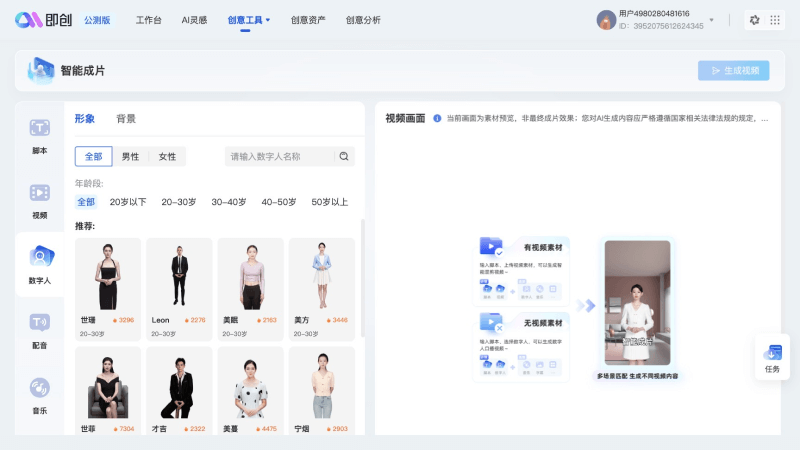Expand the user account dropdown arrow
The width and height of the screenshot is (800, 450).
[712, 19]
